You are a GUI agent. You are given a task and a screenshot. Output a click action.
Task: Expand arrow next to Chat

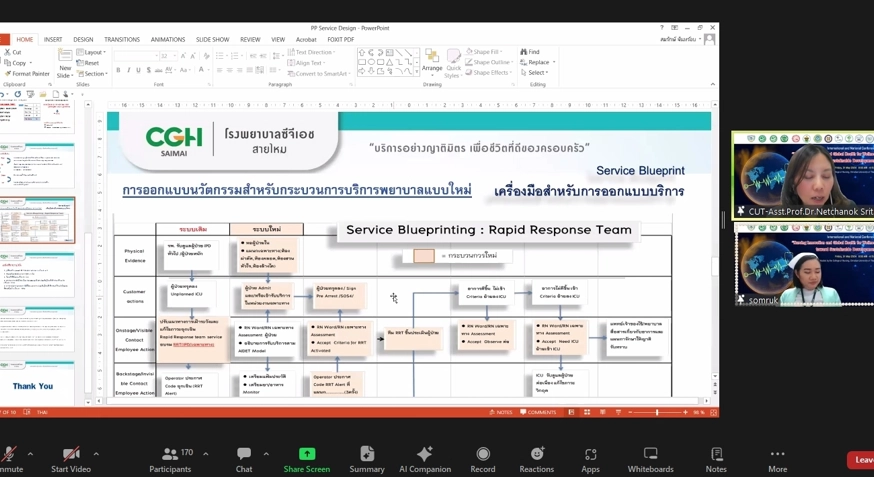(x=266, y=454)
